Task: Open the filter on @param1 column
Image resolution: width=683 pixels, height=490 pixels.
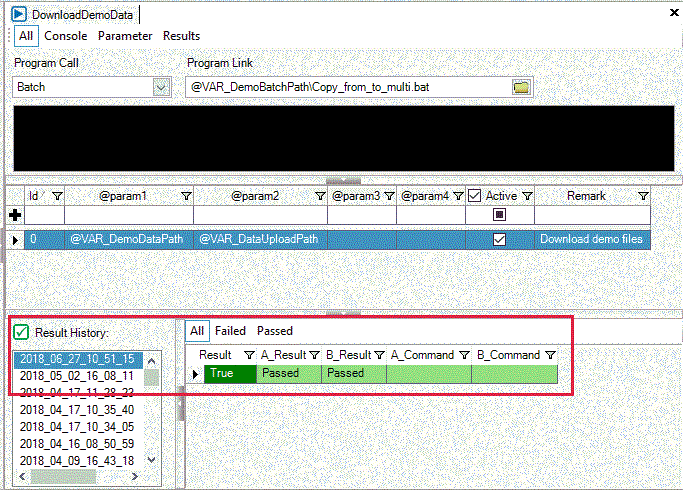Action: [x=186, y=196]
